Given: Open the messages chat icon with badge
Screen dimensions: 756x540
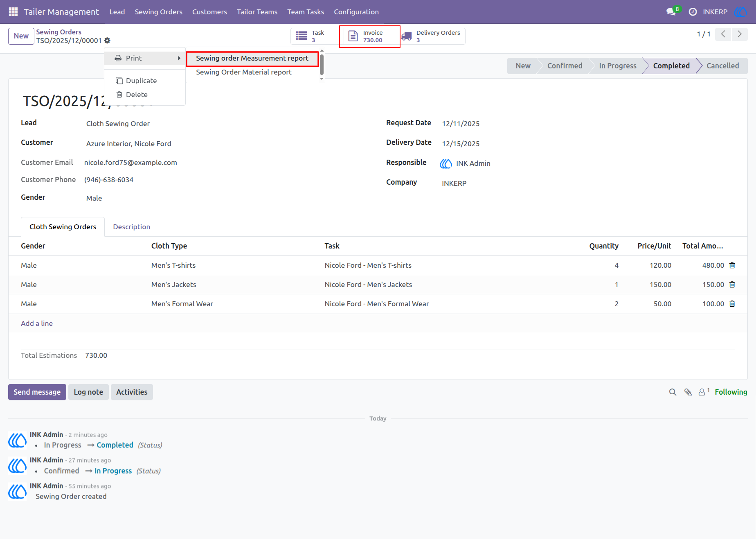Looking at the screenshot, I should tap(672, 11).
